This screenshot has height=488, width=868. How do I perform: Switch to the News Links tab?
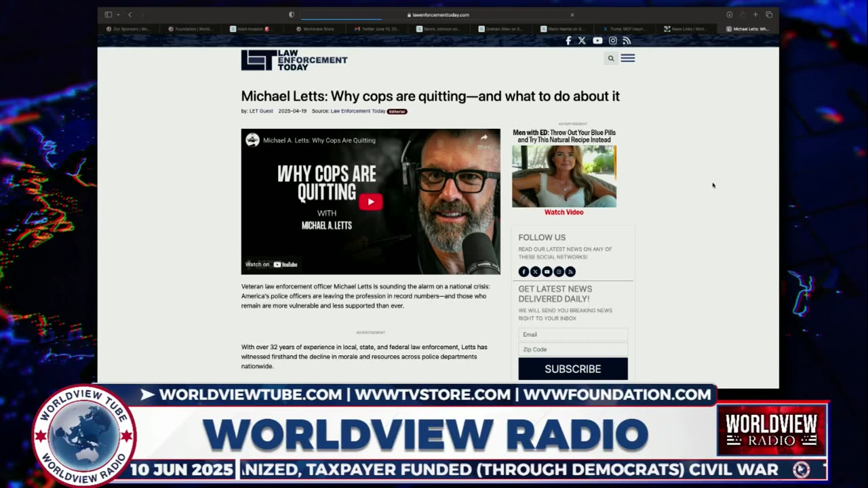pyautogui.click(x=685, y=29)
